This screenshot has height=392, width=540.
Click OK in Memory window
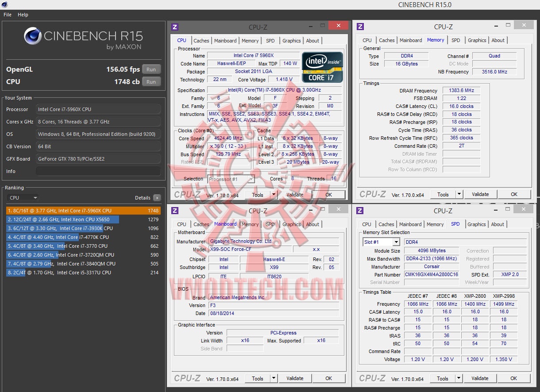pos(514,194)
